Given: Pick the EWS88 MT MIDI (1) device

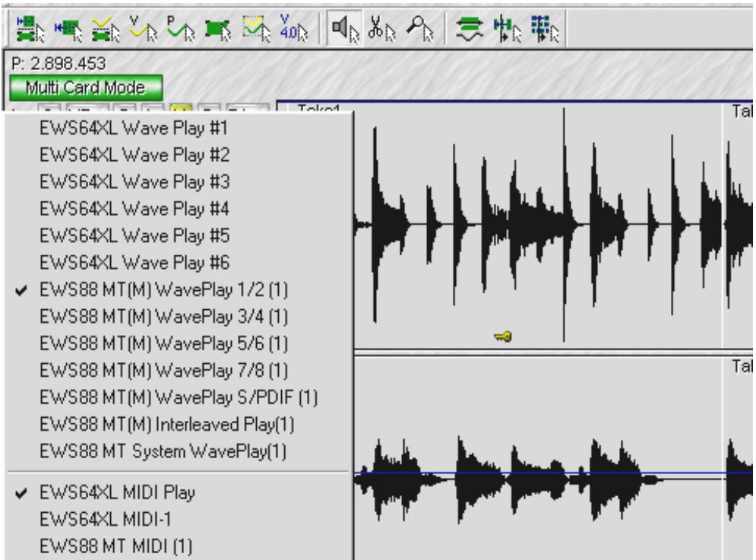Looking at the screenshot, I should [179, 546].
